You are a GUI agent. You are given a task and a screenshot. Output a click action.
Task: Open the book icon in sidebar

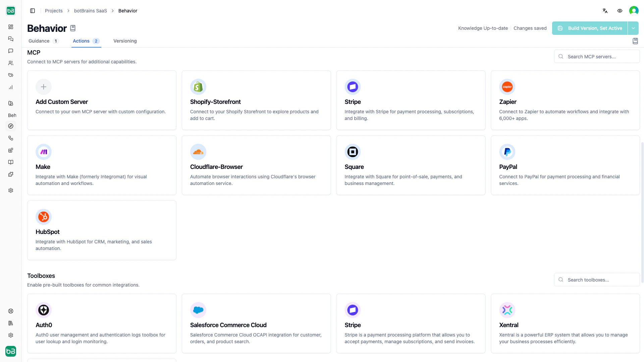tap(11, 162)
